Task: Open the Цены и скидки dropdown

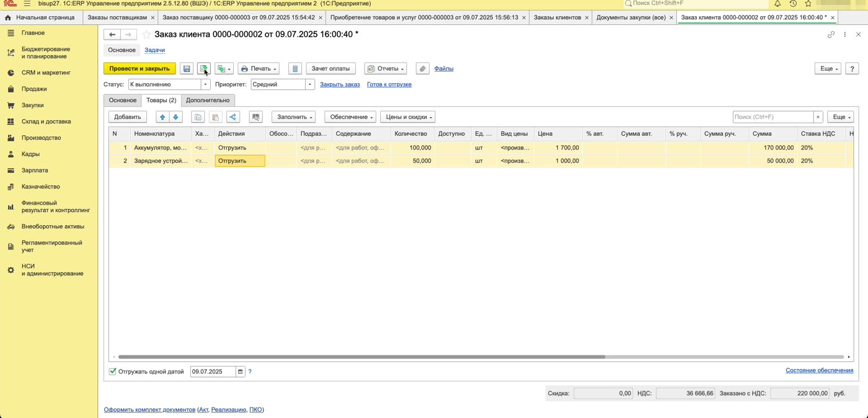Action: 408,117
